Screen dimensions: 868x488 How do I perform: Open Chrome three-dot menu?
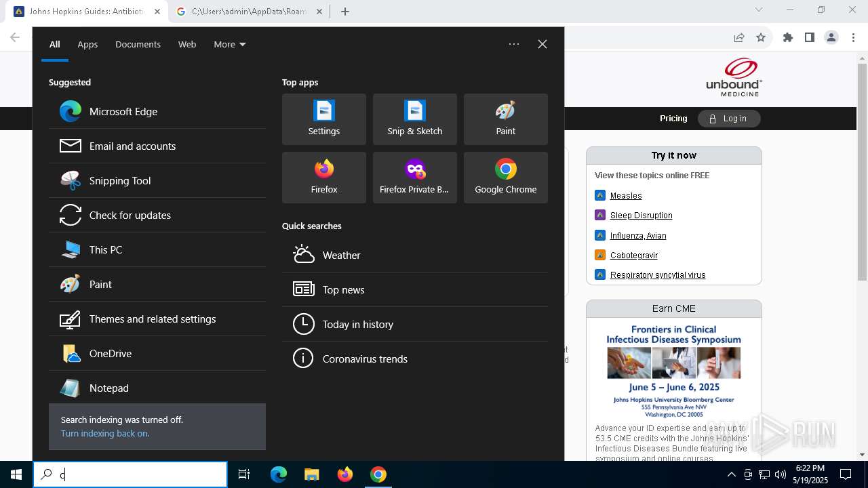coord(852,37)
